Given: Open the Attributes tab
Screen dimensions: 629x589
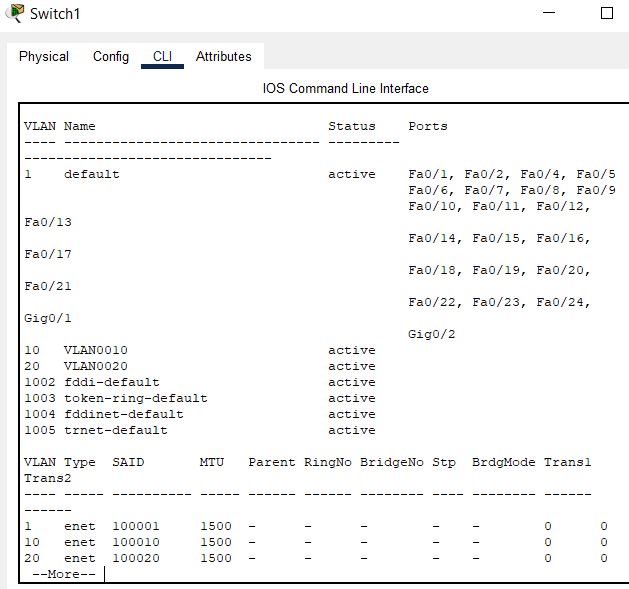Looking at the screenshot, I should click(x=223, y=57).
